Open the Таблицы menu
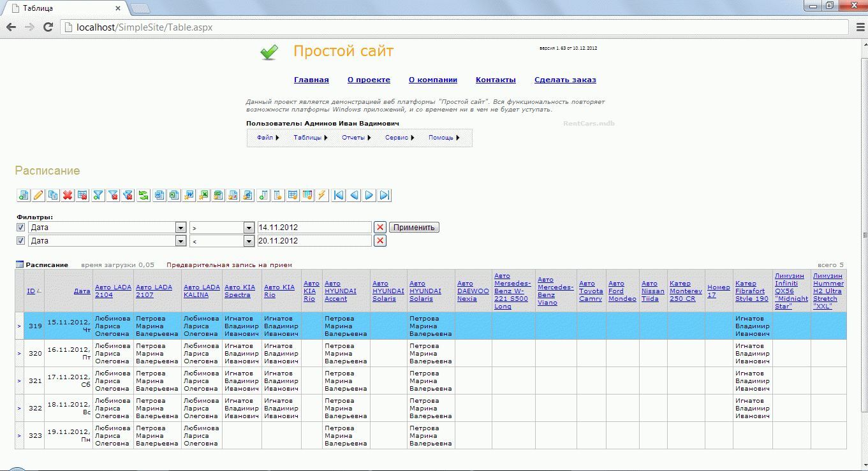The height and width of the screenshot is (471, 868). [x=310, y=138]
